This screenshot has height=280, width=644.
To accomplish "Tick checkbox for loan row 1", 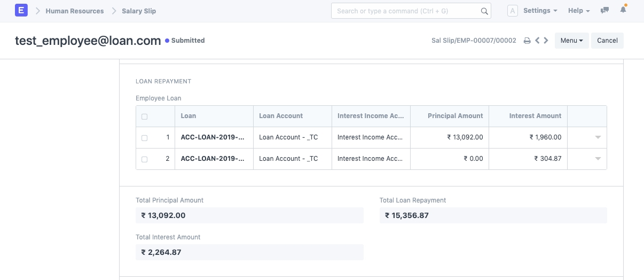I will click(x=144, y=138).
